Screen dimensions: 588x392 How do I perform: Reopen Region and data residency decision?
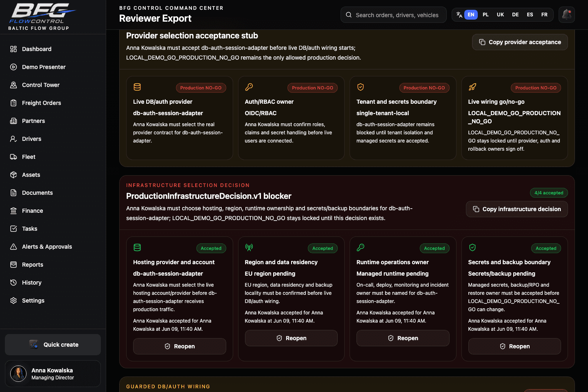pos(291,338)
